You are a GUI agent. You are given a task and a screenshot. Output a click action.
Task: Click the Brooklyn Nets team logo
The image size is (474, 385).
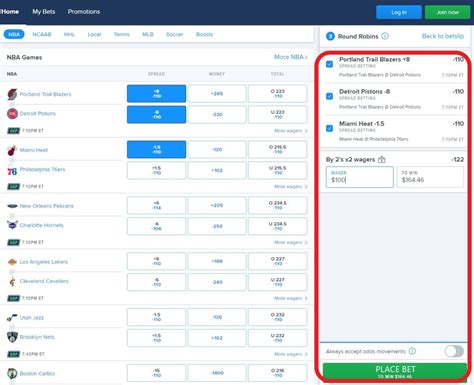12,337
